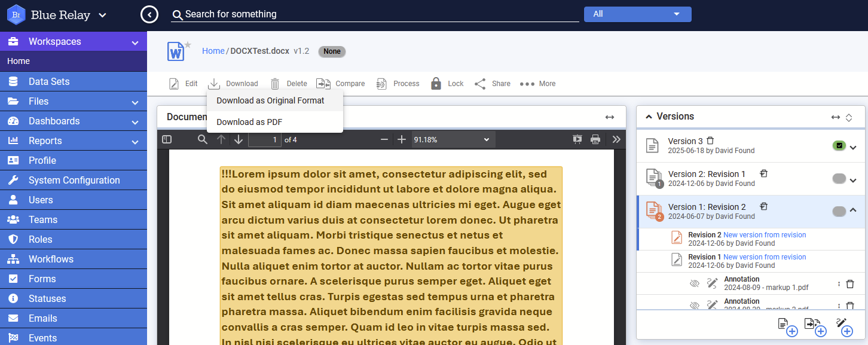
Task: Expand the Versions panel width with the horizontal arrows
Action: [836, 117]
